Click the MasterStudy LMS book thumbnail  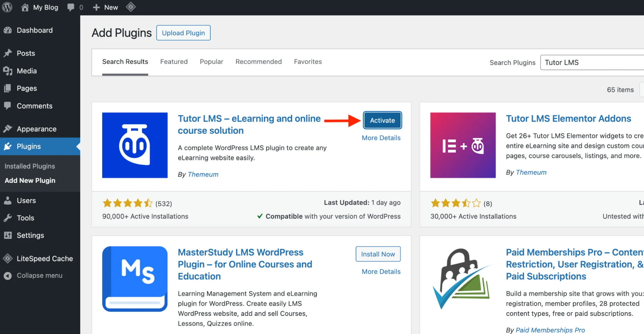pos(135,279)
